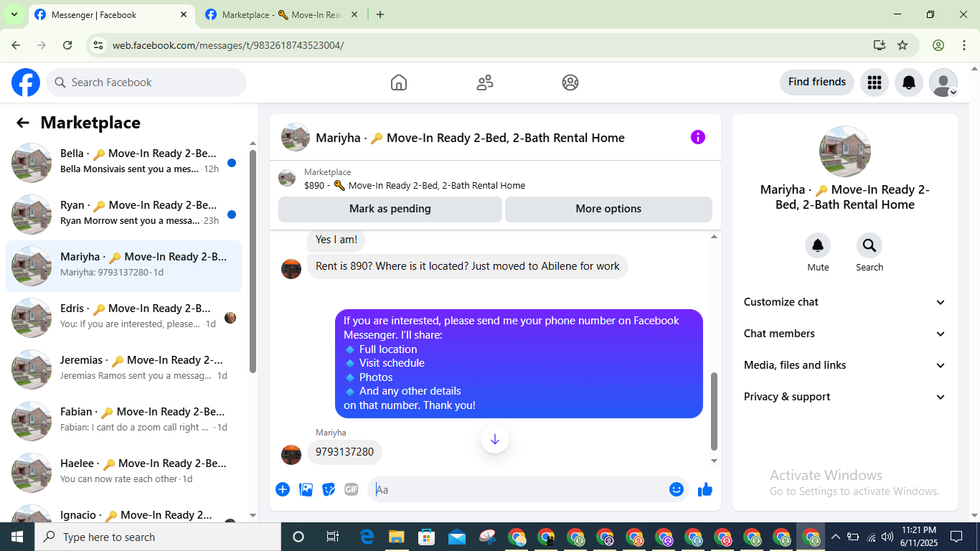Send a thumbs-up like
Image resolution: width=980 pixels, height=551 pixels.
pyautogui.click(x=705, y=489)
